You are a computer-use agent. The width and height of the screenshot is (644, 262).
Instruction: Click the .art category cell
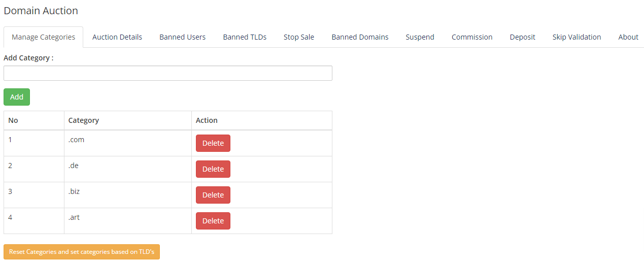click(128, 221)
